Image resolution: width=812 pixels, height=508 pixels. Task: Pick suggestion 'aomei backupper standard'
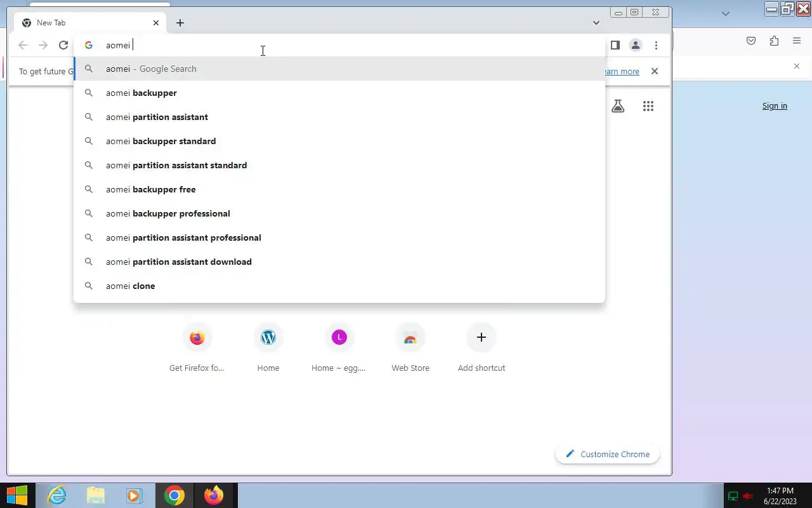point(339,141)
